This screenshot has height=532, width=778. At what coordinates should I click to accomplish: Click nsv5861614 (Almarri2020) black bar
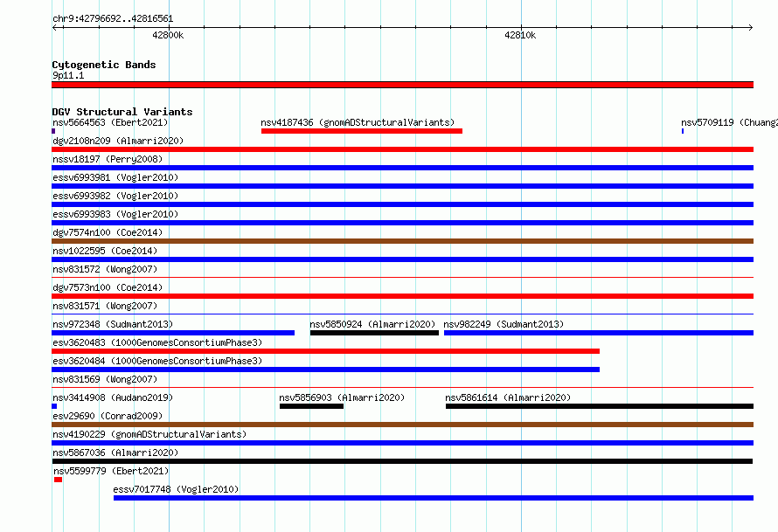click(600, 406)
